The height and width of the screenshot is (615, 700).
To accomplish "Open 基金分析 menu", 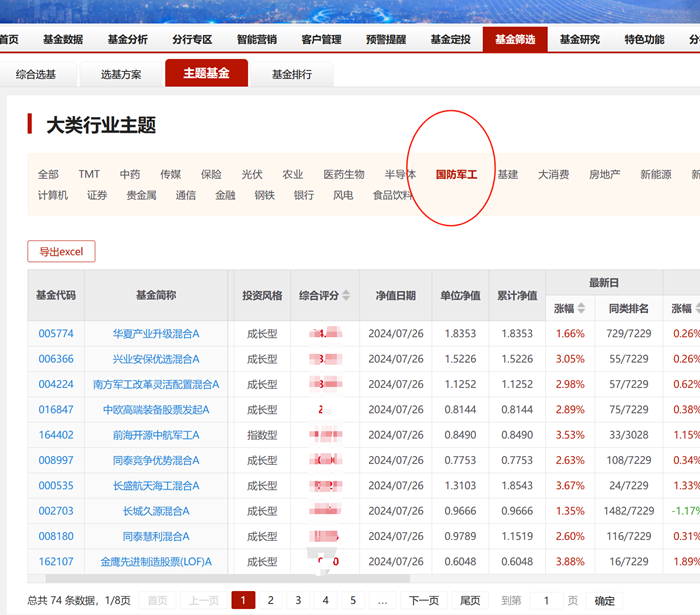I will [x=128, y=39].
